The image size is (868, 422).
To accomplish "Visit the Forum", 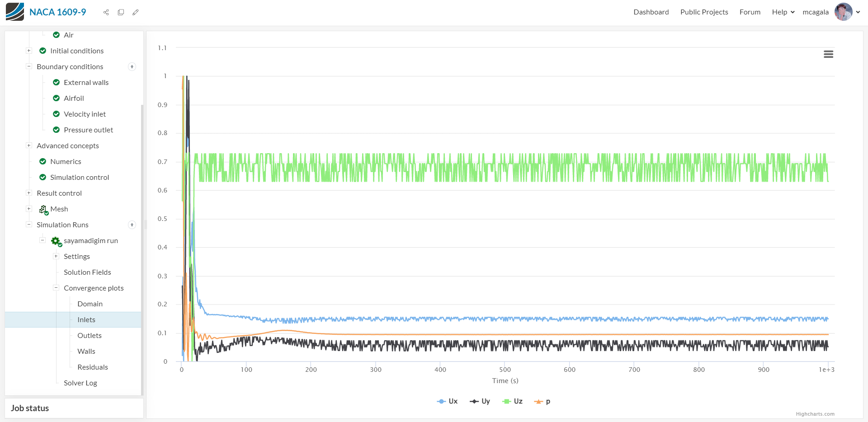I will 750,12.
